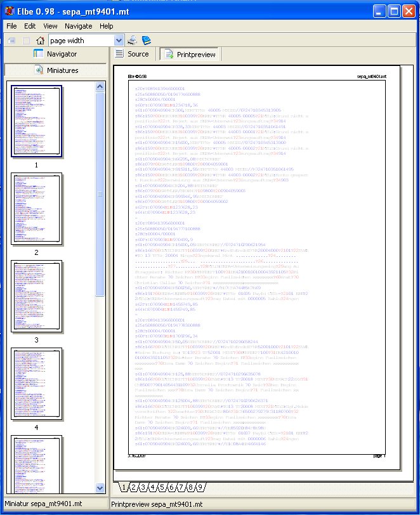Click the miniatures scrollbar down arrow
The image size is (420, 515).
click(x=100, y=488)
